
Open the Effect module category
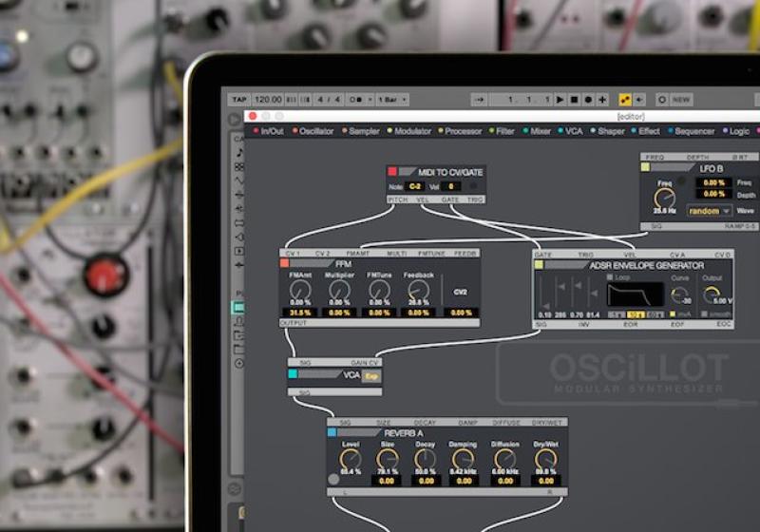pyautogui.click(x=646, y=131)
